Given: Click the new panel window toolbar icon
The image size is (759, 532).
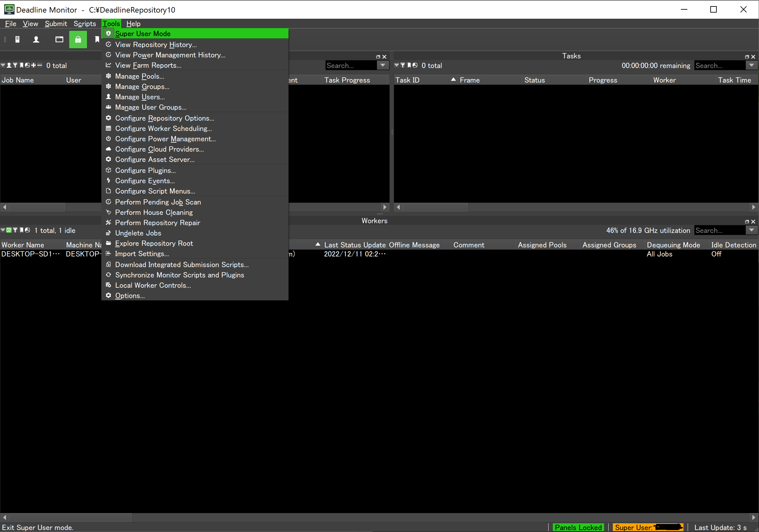Looking at the screenshot, I should point(59,40).
